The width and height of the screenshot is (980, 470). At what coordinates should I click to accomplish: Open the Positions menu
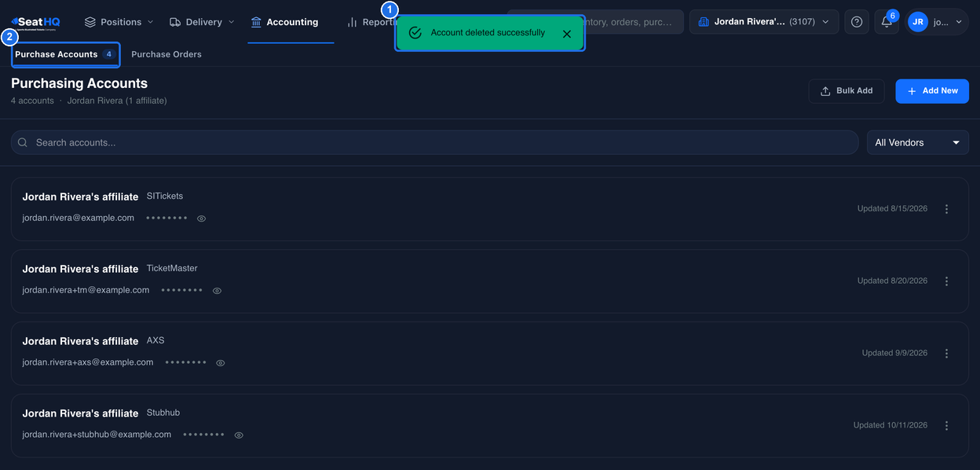pos(119,22)
